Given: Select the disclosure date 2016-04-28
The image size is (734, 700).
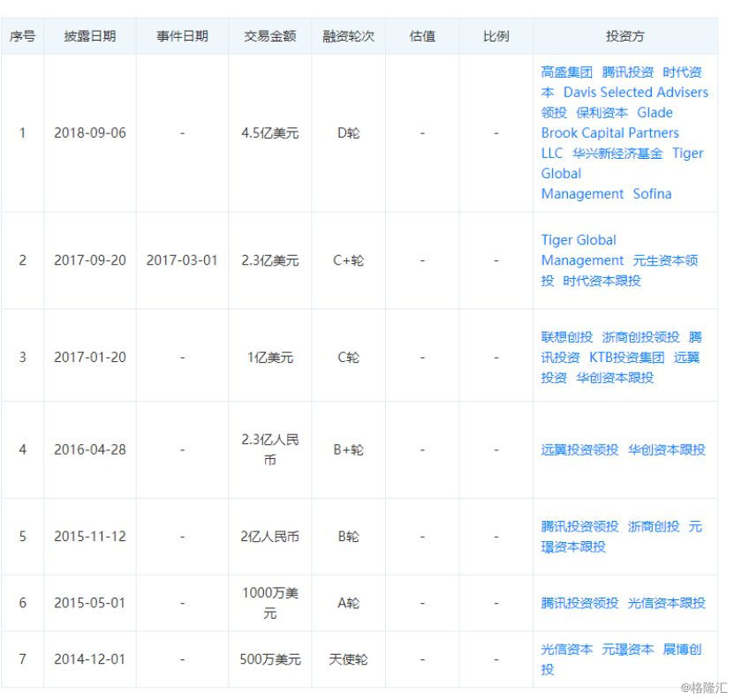Looking at the screenshot, I should pos(90,449).
